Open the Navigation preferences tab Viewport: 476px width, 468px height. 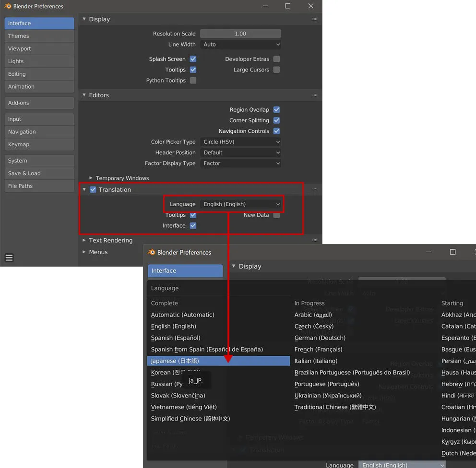pos(39,132)
